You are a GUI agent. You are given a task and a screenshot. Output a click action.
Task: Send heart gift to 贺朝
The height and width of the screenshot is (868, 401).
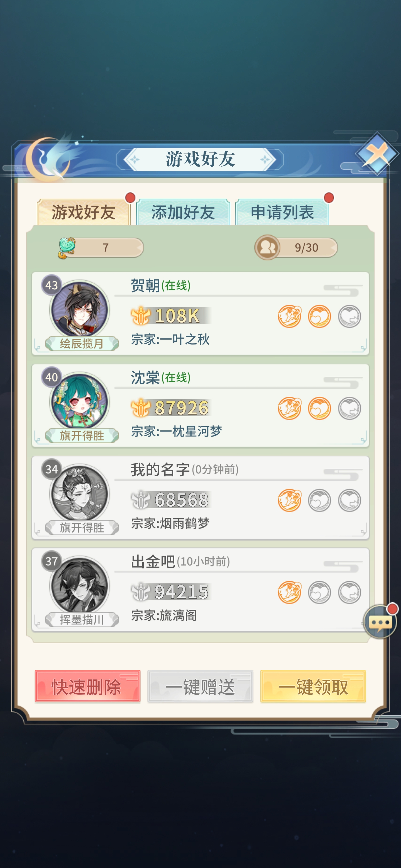(319, 316)
